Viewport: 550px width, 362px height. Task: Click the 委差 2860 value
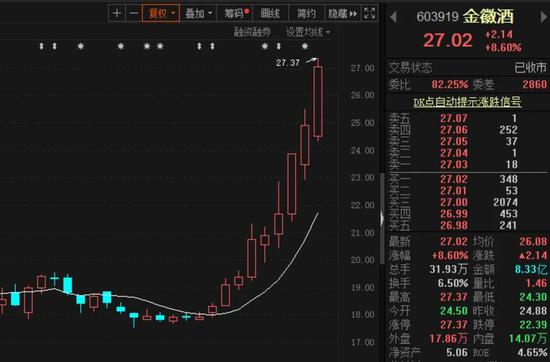click(534, 84)
